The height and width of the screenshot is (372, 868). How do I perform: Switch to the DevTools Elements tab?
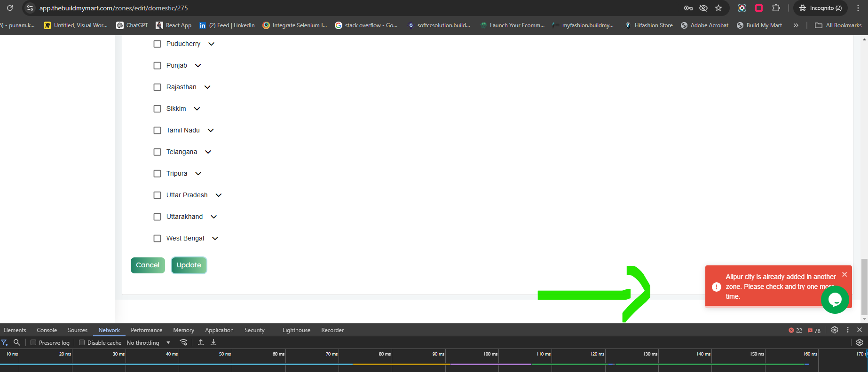[15, 330]
